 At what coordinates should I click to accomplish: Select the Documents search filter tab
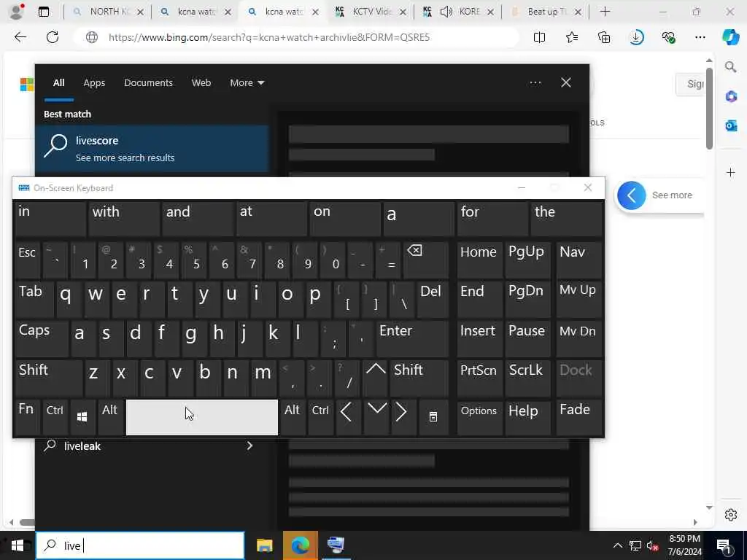click(148, 83)
